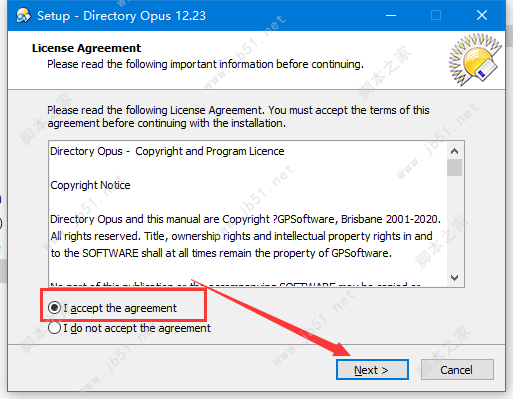Click the license text scroll down arrow
The height and width of the screenshot is (399, 513).
454,277
